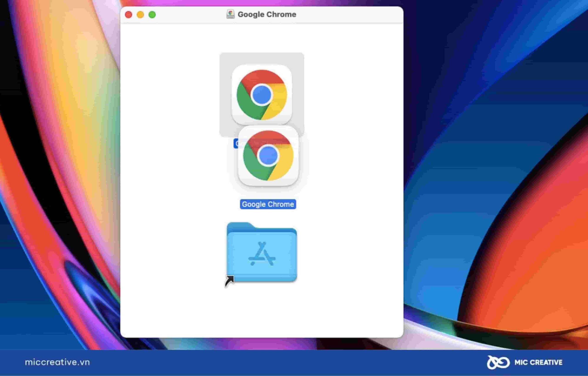The width and height of the screenshot is (588, 376).
Task: Click the Google Chrome window title text
Action: [x=267, y=14]
